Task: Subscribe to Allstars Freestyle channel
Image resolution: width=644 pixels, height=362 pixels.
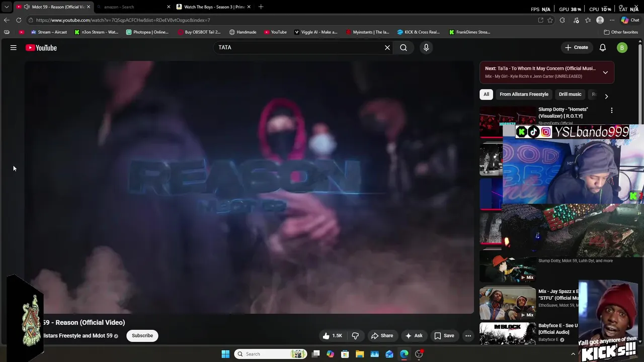Action: (142, 335)
